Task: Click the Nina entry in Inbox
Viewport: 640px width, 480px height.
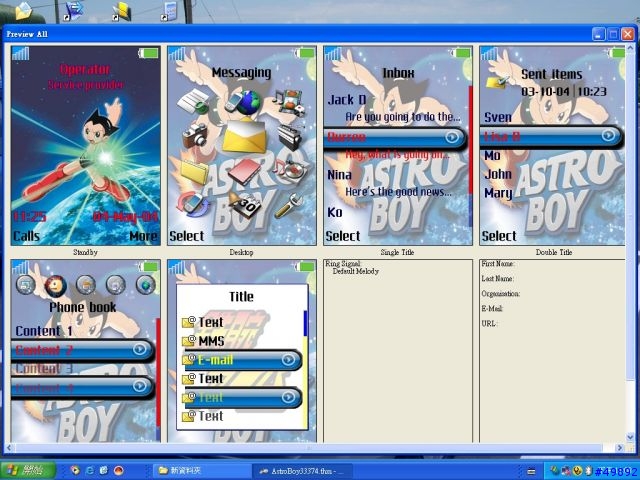Action: pyautogui.click(x=339, y=175)
